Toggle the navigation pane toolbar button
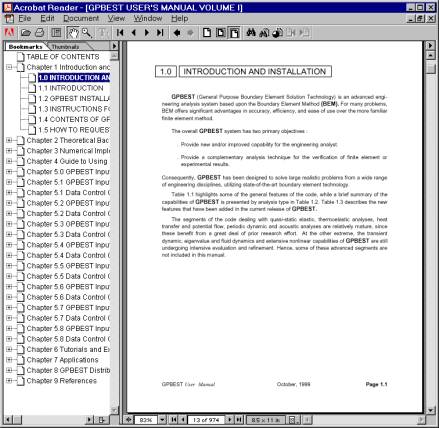439x428 pixels. tap(56, 33)
